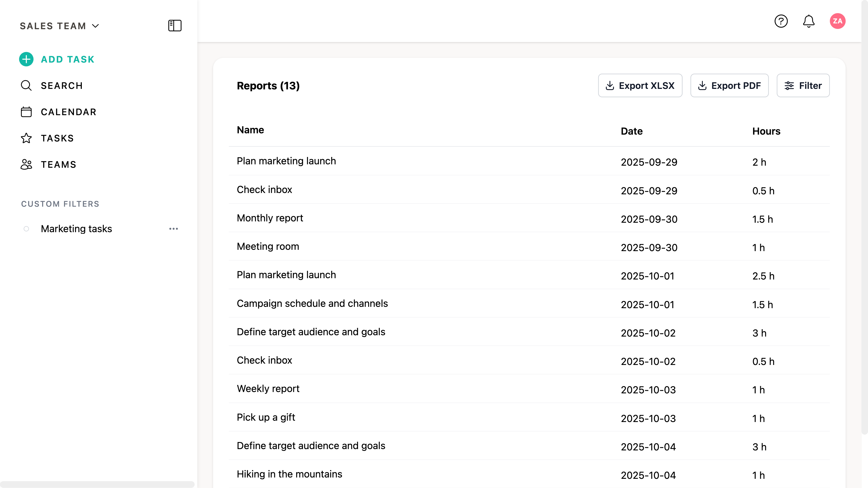Open Marketing tasks more options menu
This screenshot has height=488, width=868.
[174, 229]
